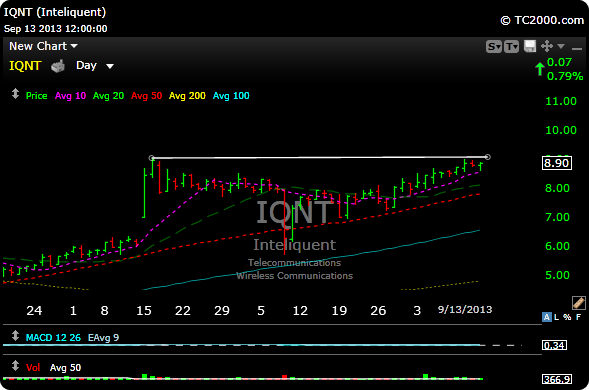Screen dimensions: 589x390
Task: Click the hand icon beside IQNT symbol
Action: point(58,67)
